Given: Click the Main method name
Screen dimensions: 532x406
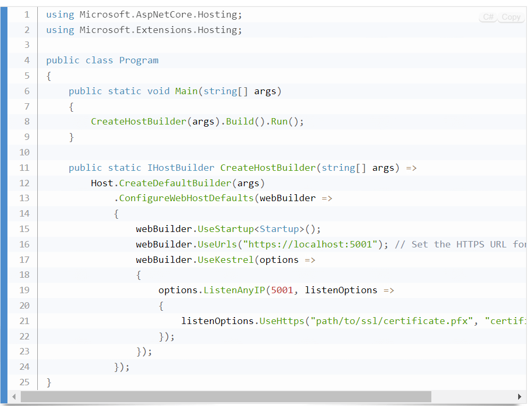Looking at the screenshot, I should (x=186, y=91).
